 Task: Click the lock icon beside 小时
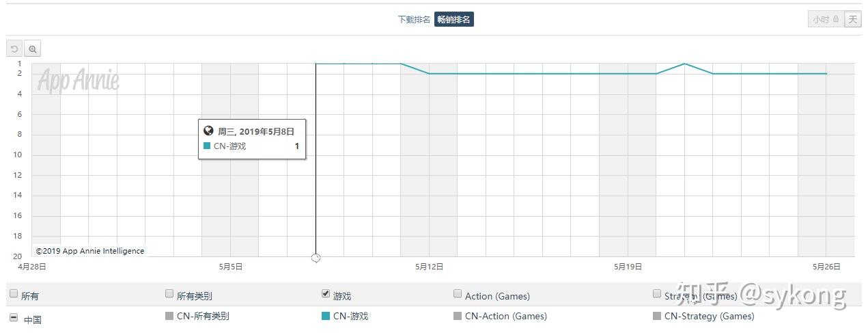(836, 20)
